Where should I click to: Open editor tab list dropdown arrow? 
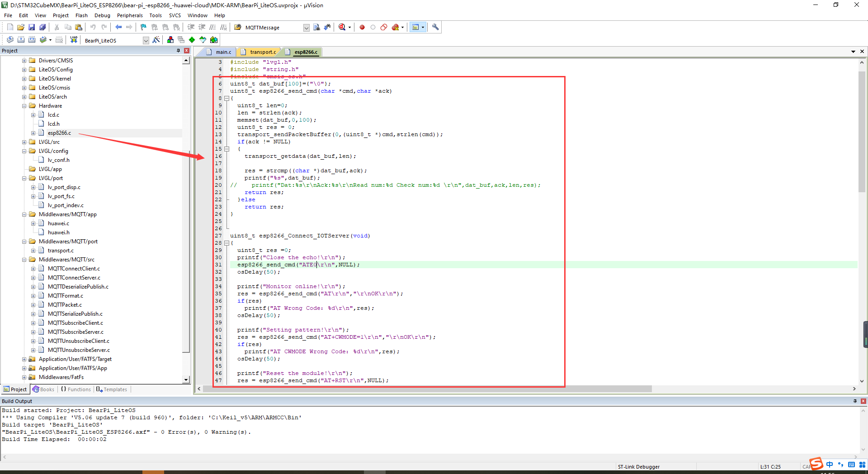tap(853, 52)
